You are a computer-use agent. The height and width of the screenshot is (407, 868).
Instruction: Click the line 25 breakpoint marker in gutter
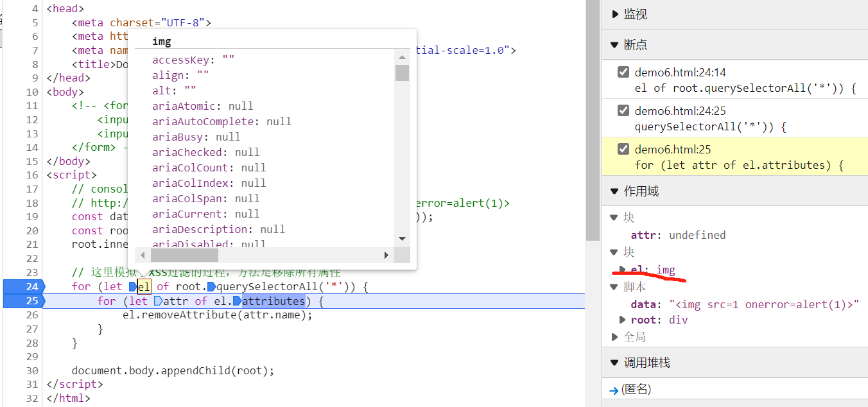(23, 301)
